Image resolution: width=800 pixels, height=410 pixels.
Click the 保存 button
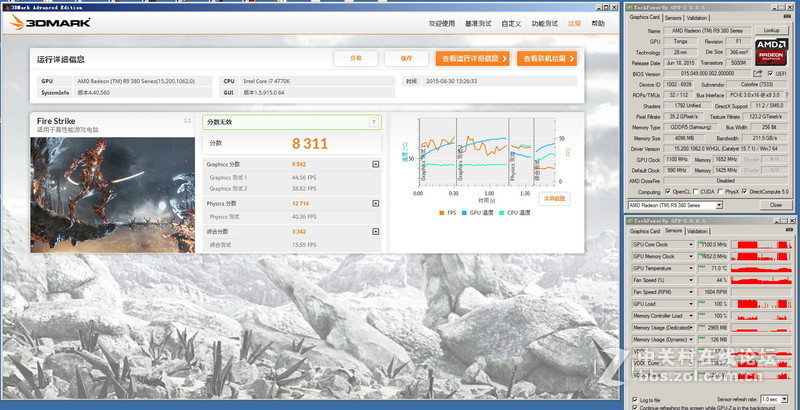pyautogui.click(x=406, y=58)
